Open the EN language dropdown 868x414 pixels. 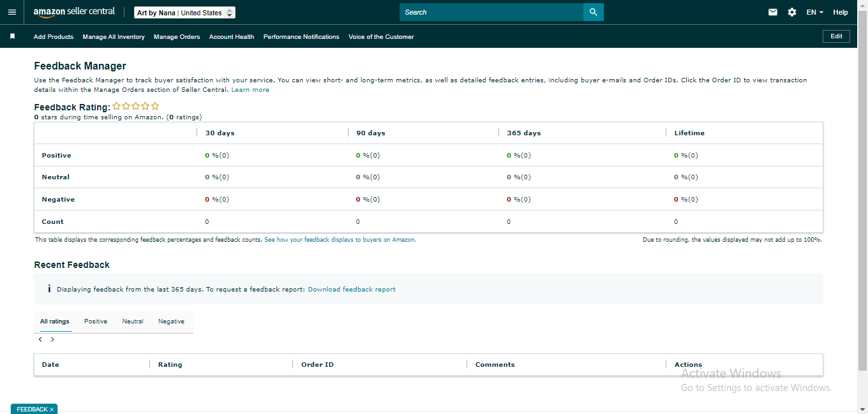click(x=814, y=12)
